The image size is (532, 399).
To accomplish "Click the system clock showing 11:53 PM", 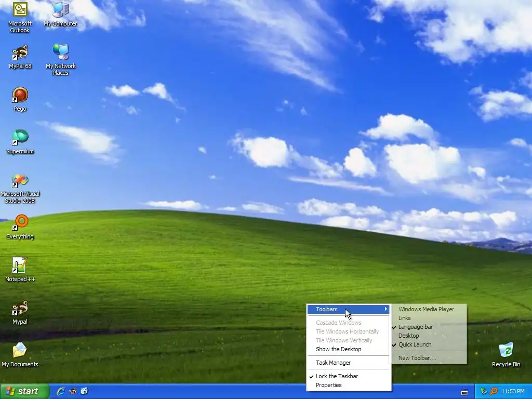I will 513,392.
